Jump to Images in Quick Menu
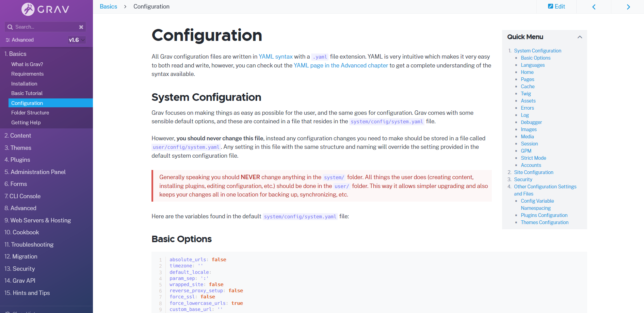644x313 pixels. (x=529, y=129)
